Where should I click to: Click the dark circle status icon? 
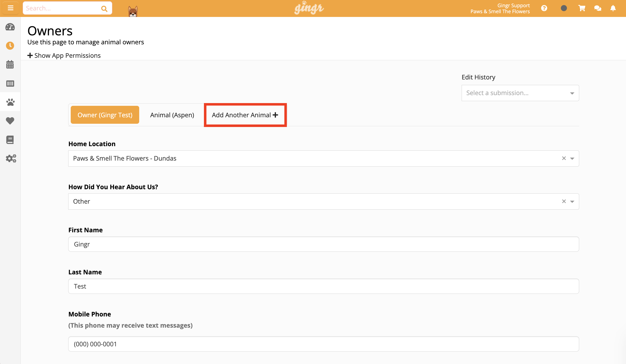564,8
